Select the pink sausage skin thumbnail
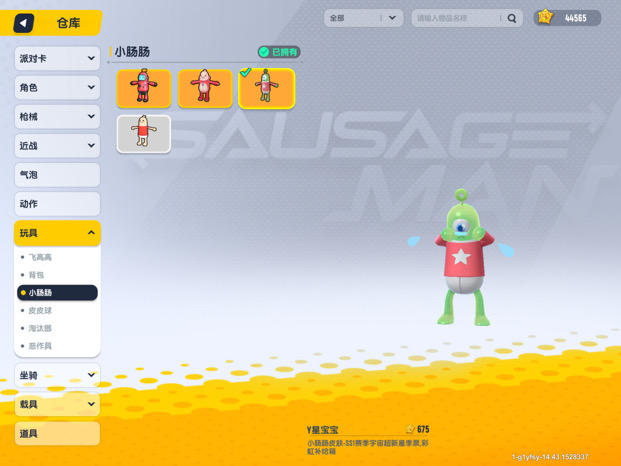Viewport: 621px width, 466px height. pyautogui.click(x=205, y=88)
